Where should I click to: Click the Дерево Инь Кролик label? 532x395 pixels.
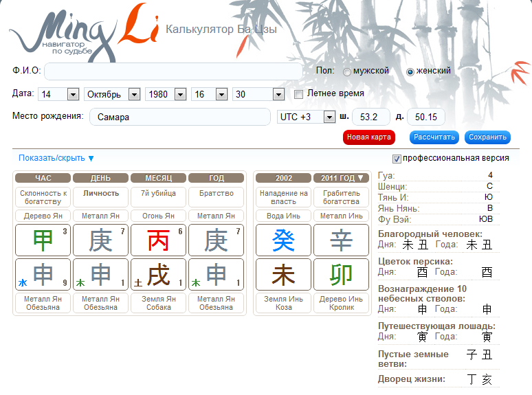(x=341, y=303)
